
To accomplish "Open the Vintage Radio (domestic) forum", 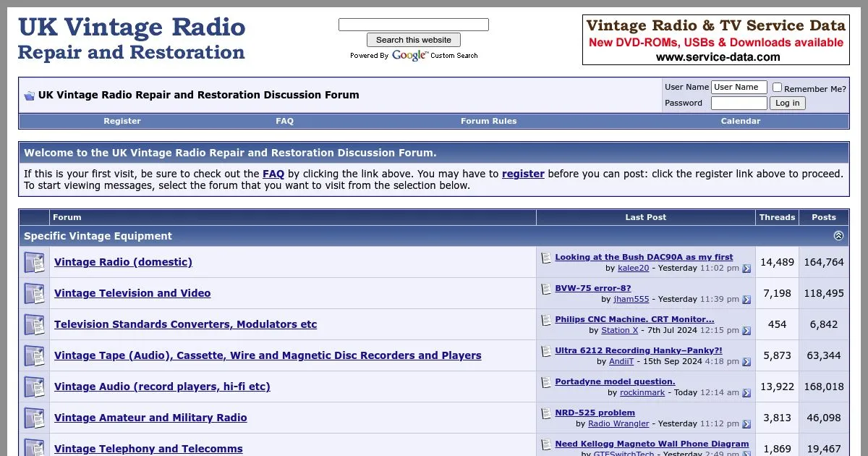I will (123, 262).
